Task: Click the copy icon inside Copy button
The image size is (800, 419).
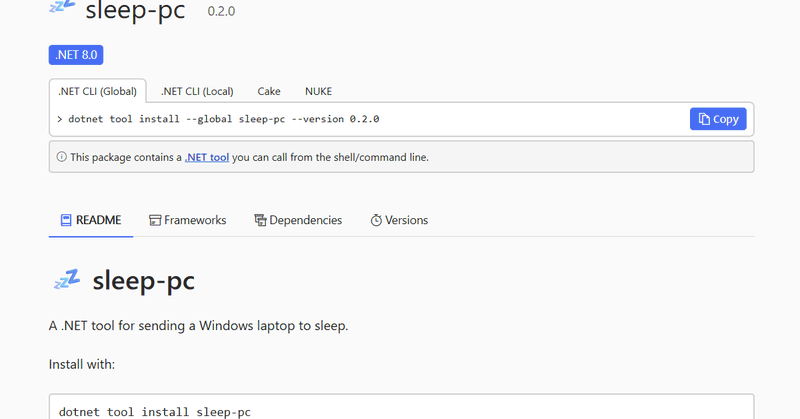Action: coord(704,119)
